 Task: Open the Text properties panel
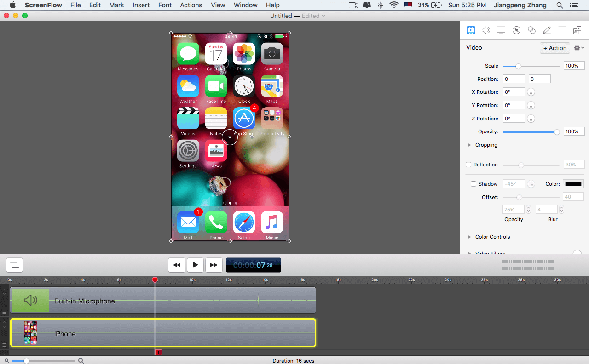[x=562, y=30]
